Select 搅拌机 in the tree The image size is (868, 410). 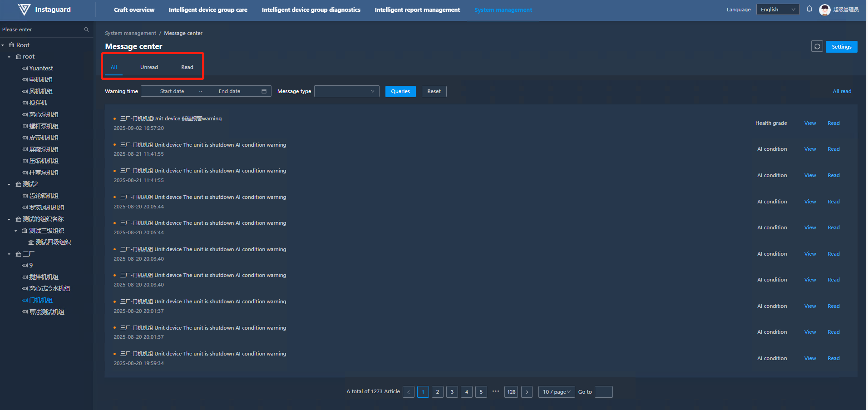click(x=38, y=103)
